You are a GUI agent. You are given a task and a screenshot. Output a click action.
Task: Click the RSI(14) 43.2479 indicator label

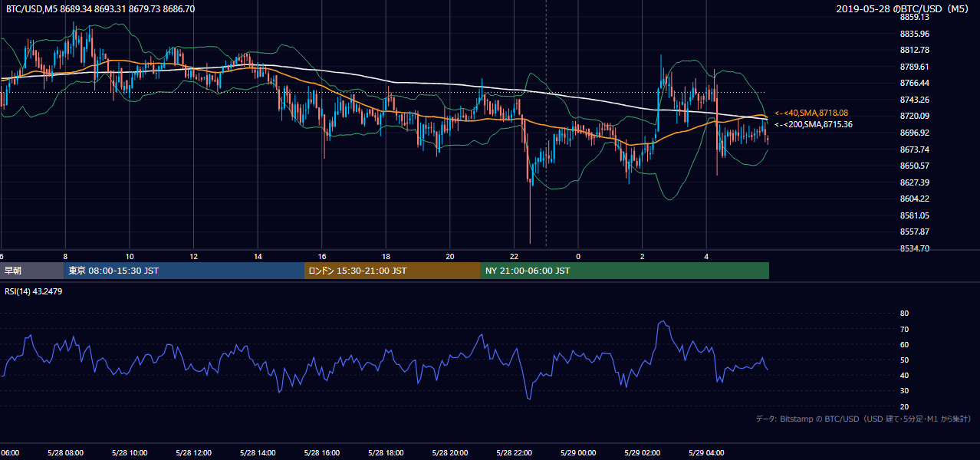tap(33, 291)
